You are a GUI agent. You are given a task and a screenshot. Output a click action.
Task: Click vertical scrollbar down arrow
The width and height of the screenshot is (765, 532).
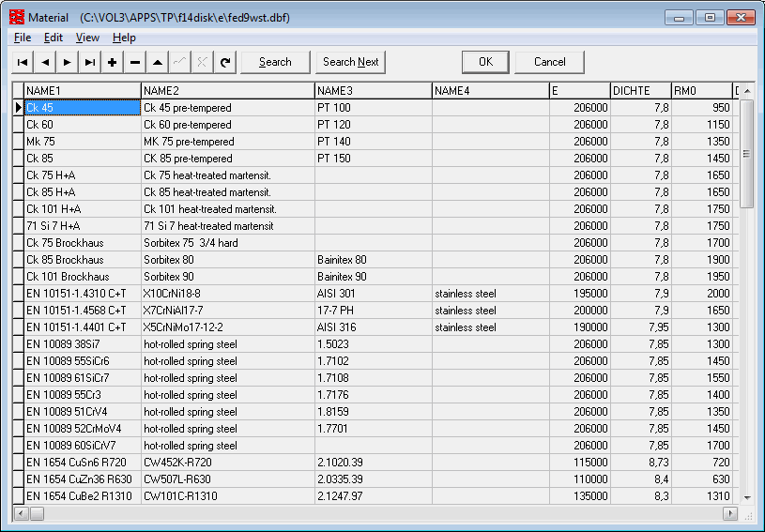(747, 497)
